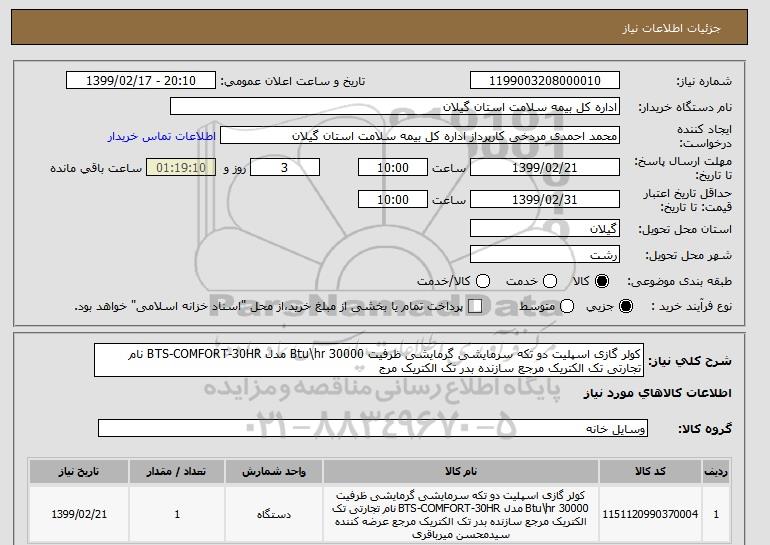The width and height of the screenshot is (770, 545).
Task: Click the جزئیات اطلاعات نیاز header title
Action: pos(671,28)
